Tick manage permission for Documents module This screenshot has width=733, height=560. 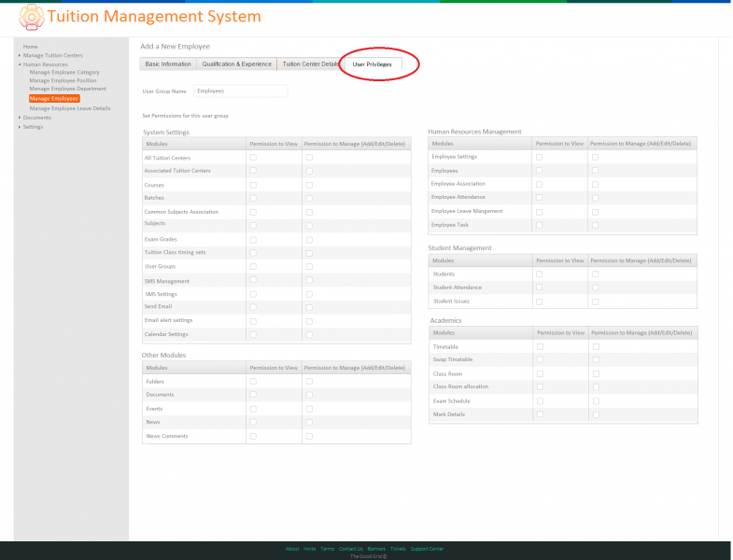tap(309, 395)
